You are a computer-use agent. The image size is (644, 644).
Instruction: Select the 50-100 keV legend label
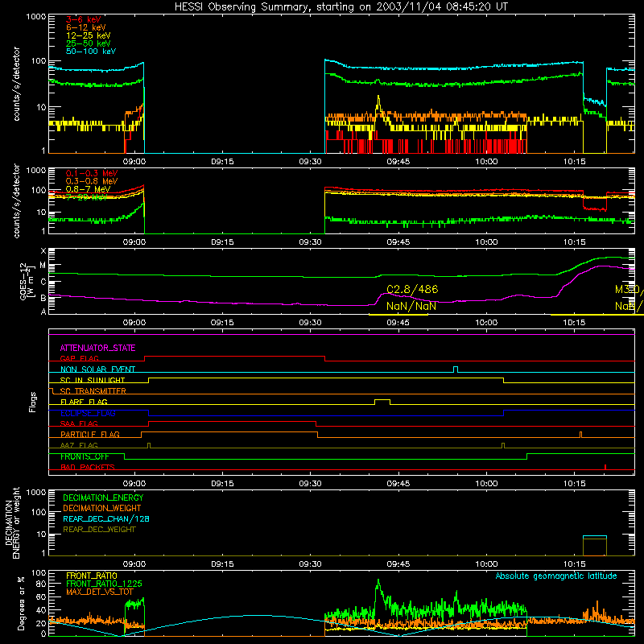coord(91,52)
